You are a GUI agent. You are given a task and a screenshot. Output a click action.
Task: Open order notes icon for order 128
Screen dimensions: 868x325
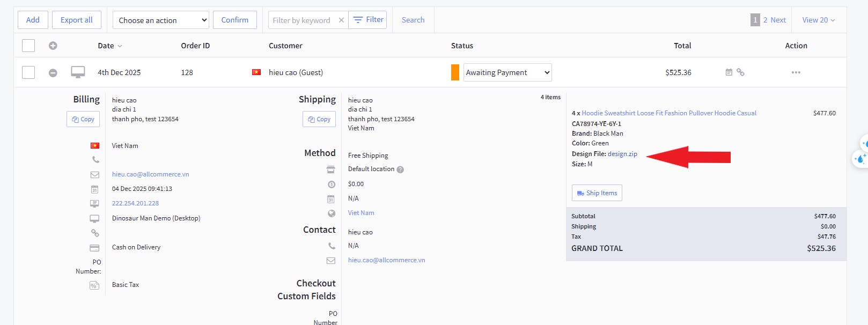pos(729,72)
